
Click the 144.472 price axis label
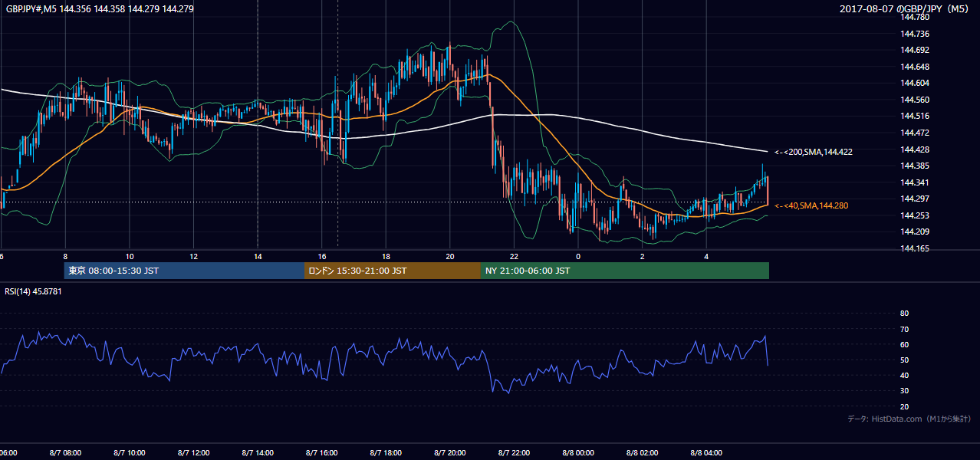(915, 133)
